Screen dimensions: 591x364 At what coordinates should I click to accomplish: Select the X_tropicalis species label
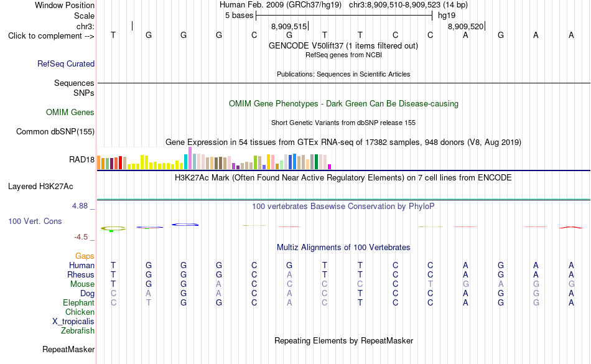click(73, 322)
